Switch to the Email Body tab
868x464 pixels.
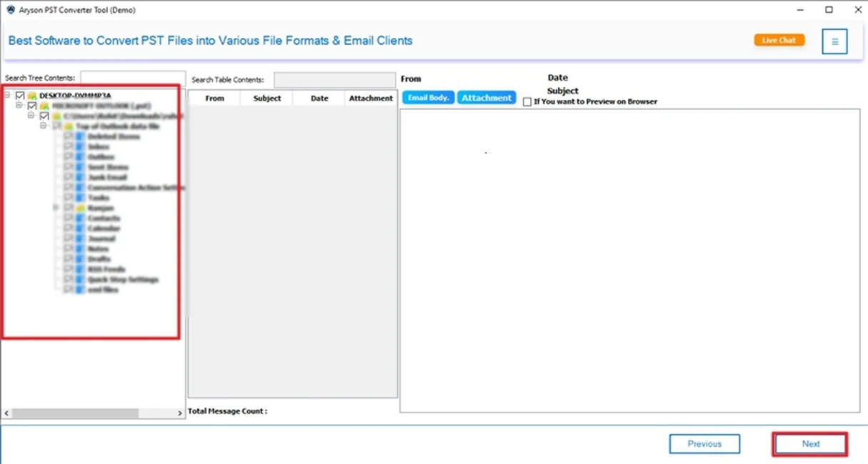coord(428,98)
